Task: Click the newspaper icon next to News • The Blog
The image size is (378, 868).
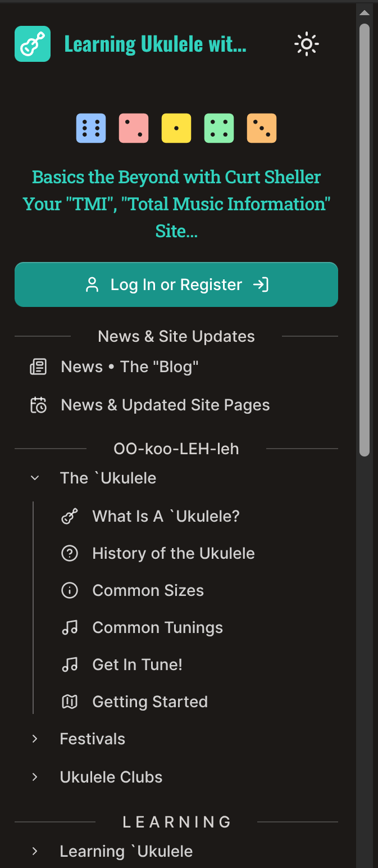Action: (x=38, y=366)
